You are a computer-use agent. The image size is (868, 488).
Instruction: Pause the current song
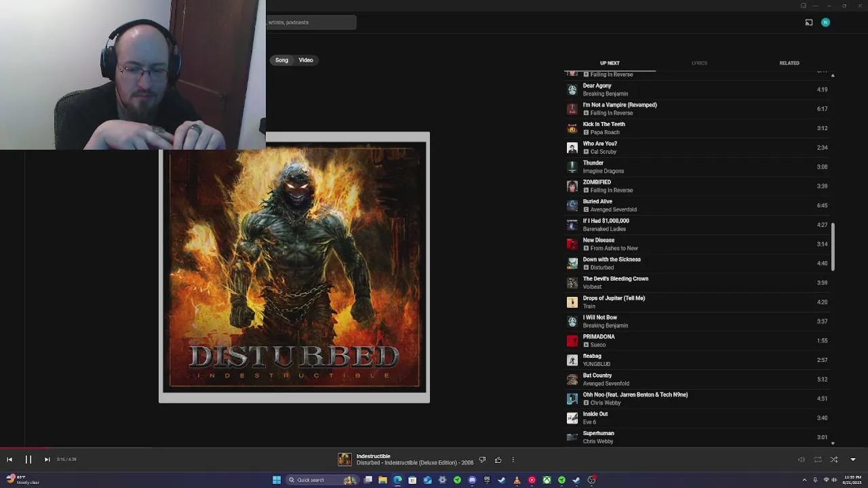[x=28, y=460]
